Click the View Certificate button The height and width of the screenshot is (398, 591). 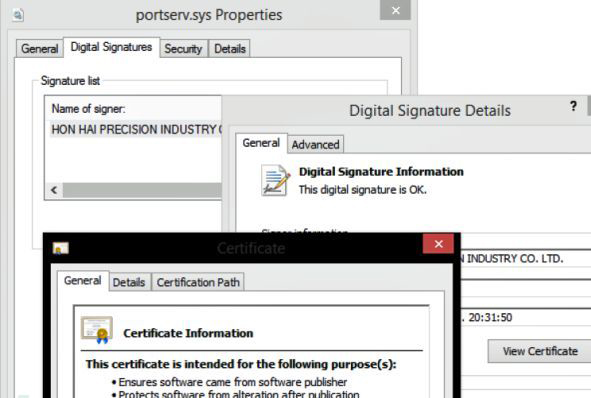540,351
